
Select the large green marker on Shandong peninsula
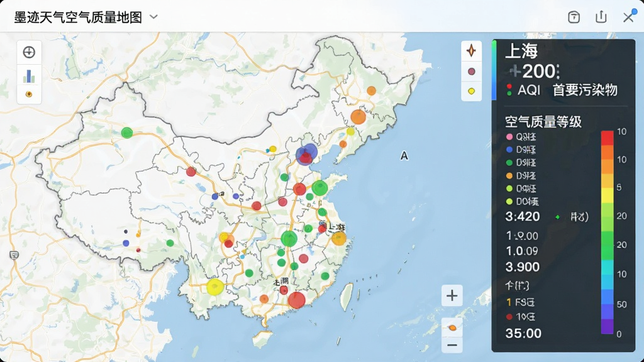tap(319, 188)
